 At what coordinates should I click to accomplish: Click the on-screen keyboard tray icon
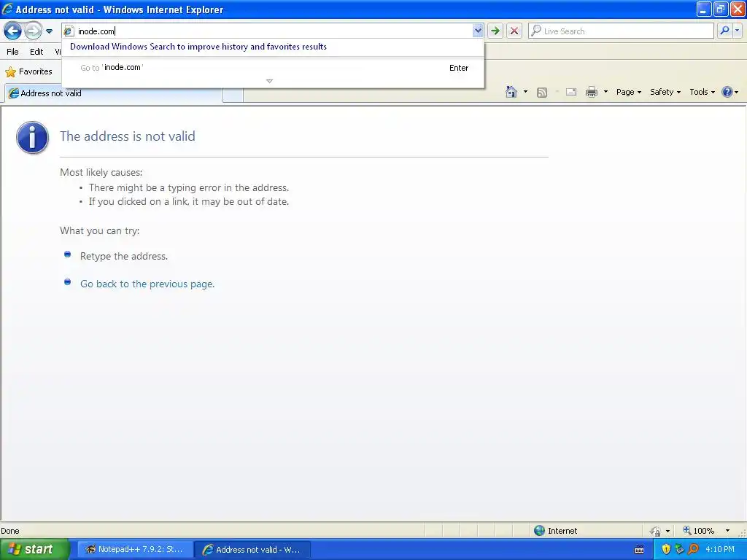coord(639,550)
